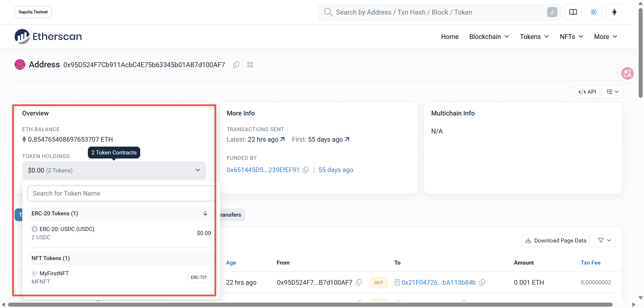Click the horizontal scrollbar at bottom
This screenshot has width=644, height=308.
(x=310, y=304)
